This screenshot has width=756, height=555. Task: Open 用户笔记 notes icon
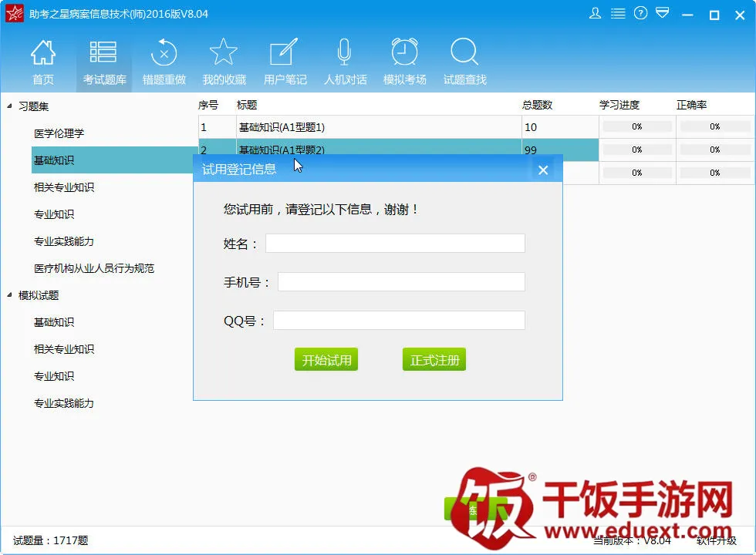(x=285, y=62)
